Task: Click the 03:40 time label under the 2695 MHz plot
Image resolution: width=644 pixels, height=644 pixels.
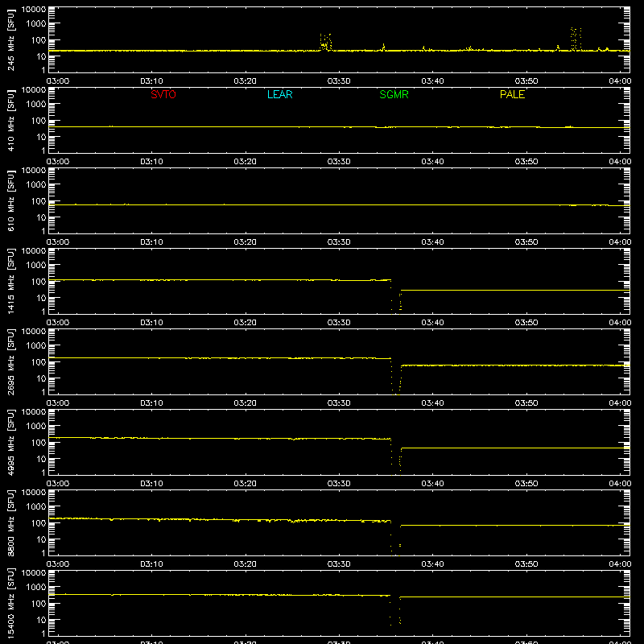Action: coord(432,403)
